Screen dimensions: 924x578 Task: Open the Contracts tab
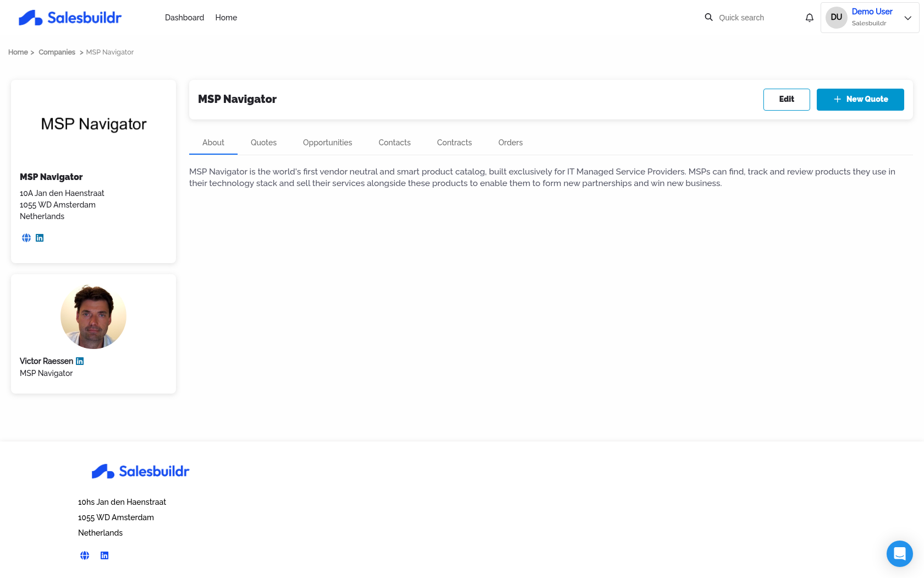(454, 143)
